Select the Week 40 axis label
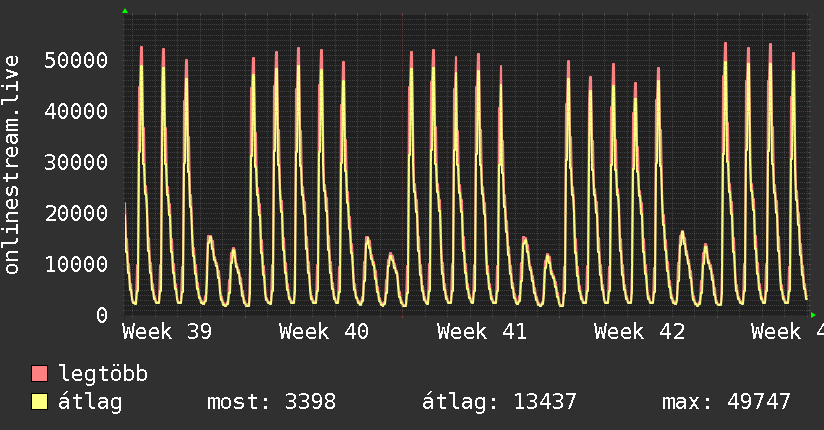 click(324, 332)
